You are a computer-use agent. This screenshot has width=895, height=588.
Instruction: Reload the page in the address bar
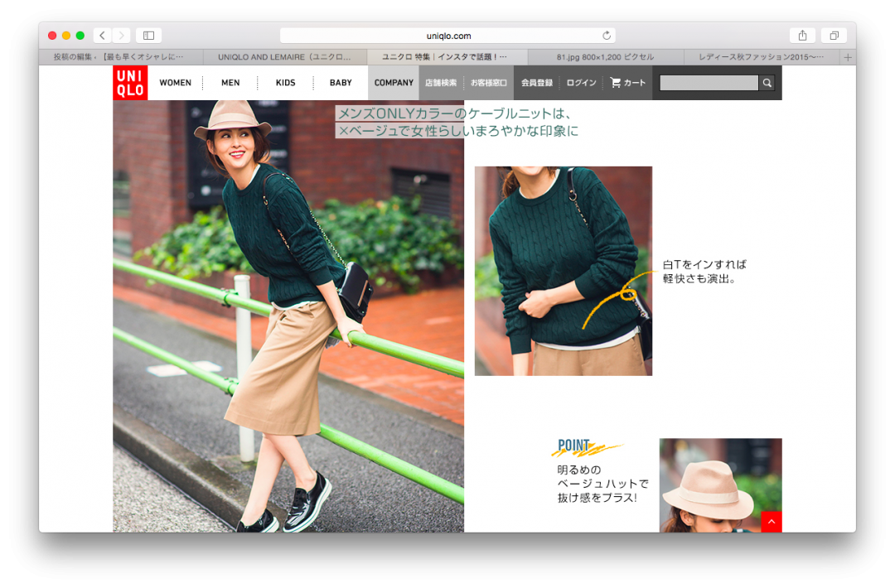[x=607, y=36]
